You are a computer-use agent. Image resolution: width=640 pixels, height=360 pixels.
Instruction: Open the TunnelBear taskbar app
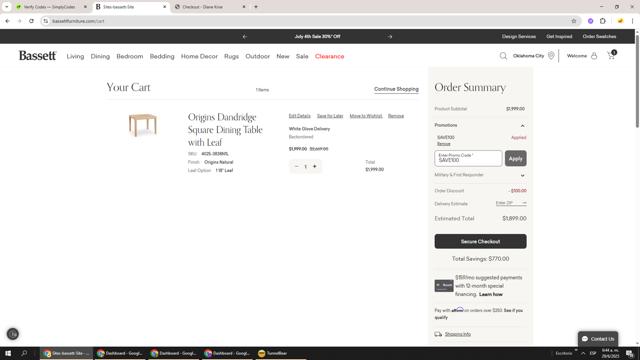(x=273, y=353)
